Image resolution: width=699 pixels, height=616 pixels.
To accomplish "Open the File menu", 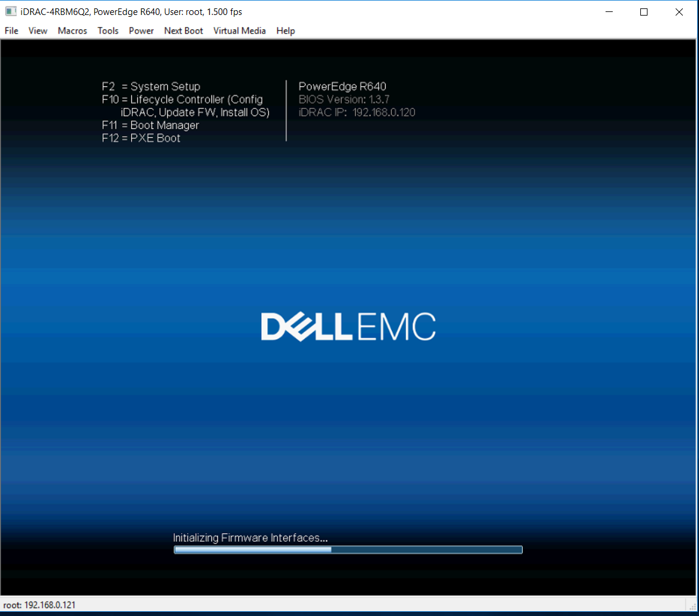I will (x=11, y=31).
